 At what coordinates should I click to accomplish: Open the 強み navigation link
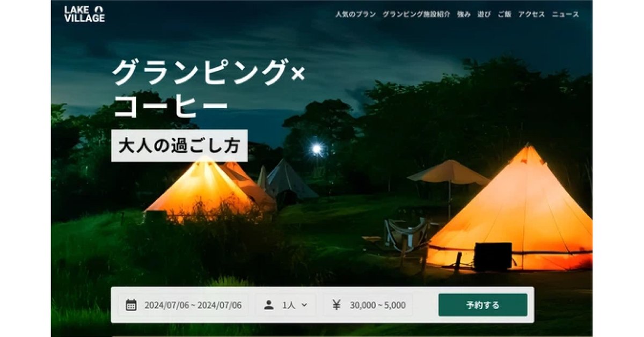pyautogui.click(x=464, y=14)
